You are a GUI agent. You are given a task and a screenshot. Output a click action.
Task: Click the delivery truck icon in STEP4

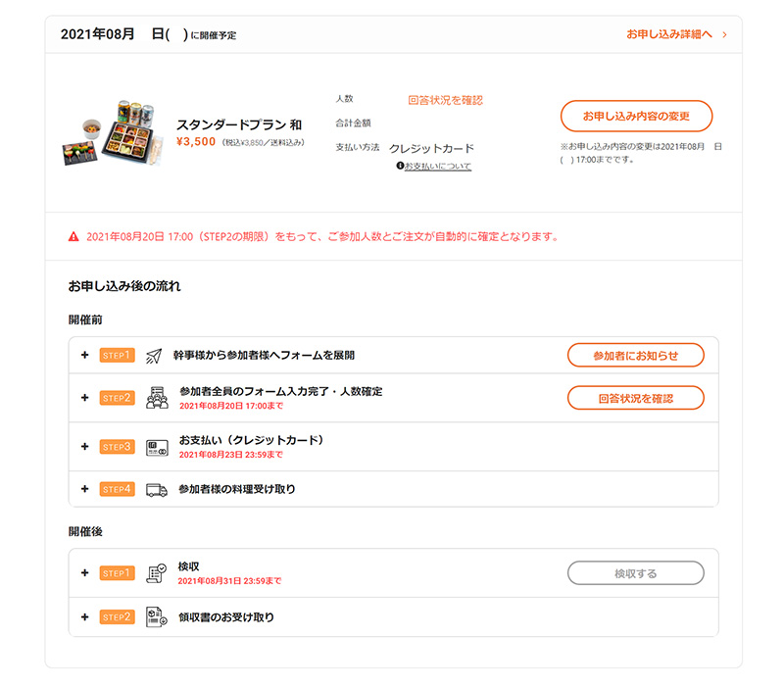coord(156,489)
